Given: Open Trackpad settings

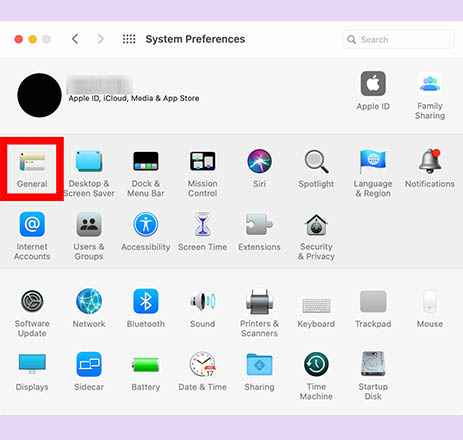Looking at the screenshot, I should click(373, 309).
